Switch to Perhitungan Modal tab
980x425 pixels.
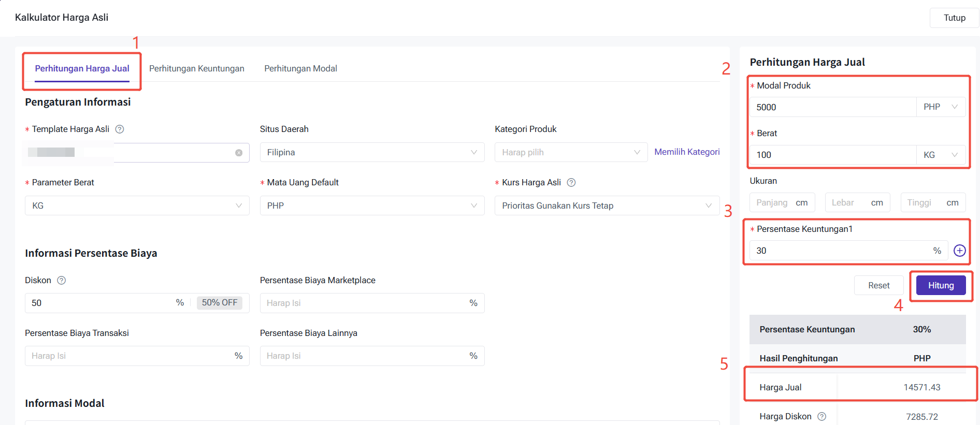tap(300, 69)
